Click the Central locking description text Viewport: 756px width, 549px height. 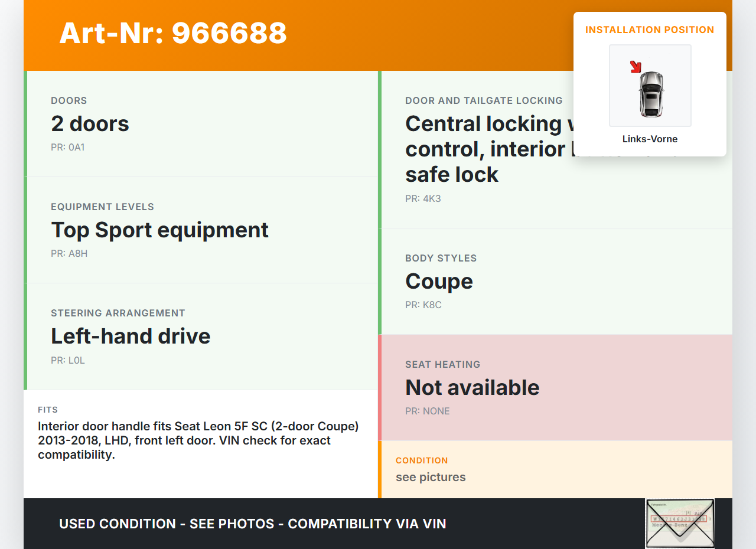pos(484,149)
